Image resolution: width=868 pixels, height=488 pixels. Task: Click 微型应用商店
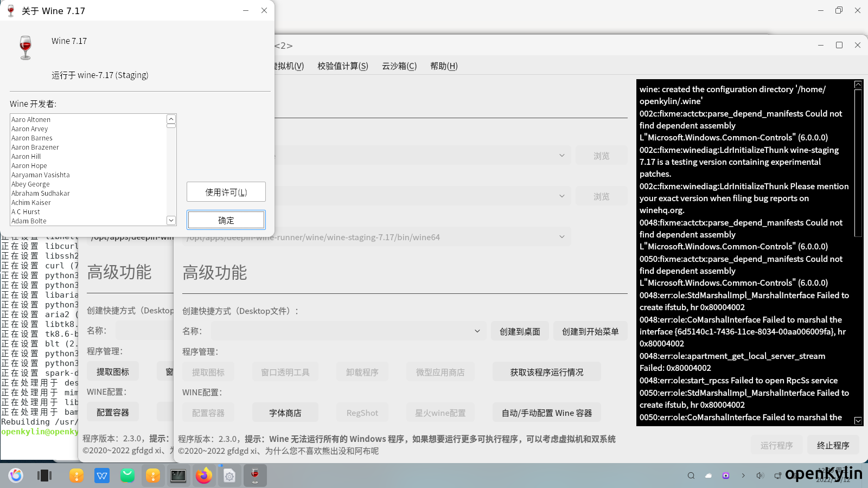(441, 372)
